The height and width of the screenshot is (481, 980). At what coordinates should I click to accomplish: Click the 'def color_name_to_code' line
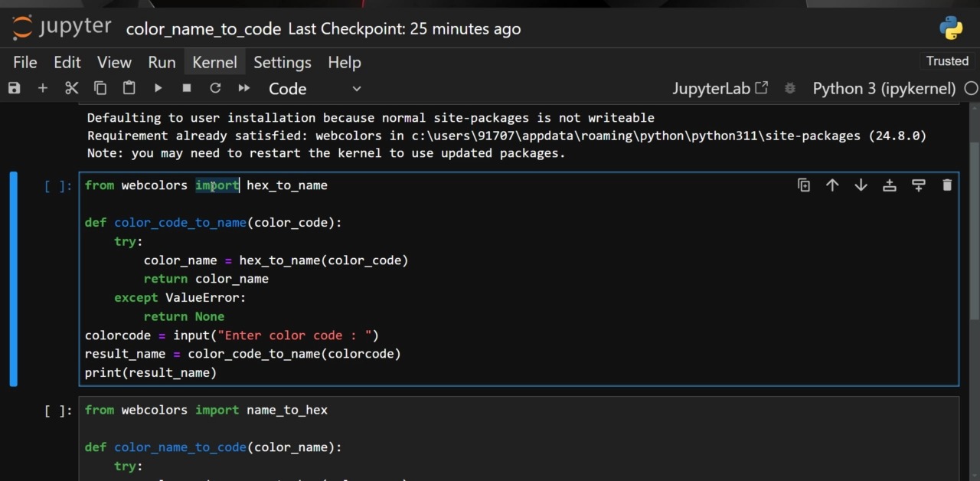click(214, 447)
